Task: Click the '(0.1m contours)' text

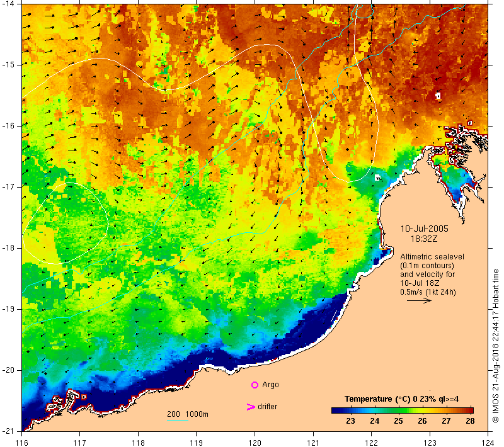Action: 427,266
